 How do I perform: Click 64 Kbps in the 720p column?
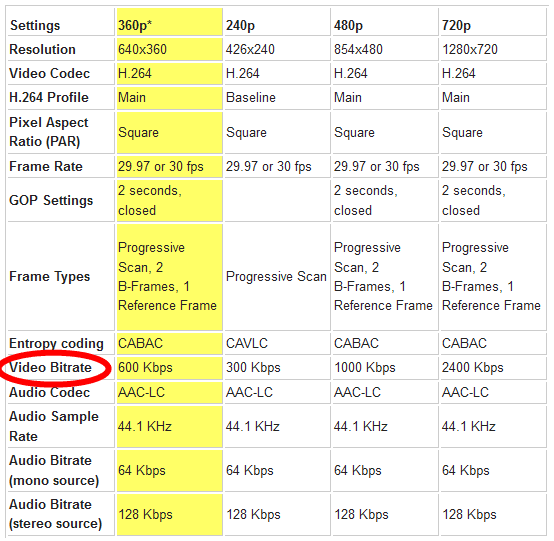point(493,471)
